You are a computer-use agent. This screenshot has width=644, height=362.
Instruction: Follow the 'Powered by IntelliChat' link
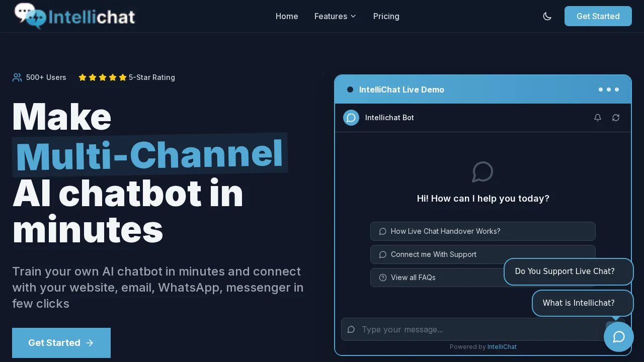pyautogui.click(x=502, y=346)
